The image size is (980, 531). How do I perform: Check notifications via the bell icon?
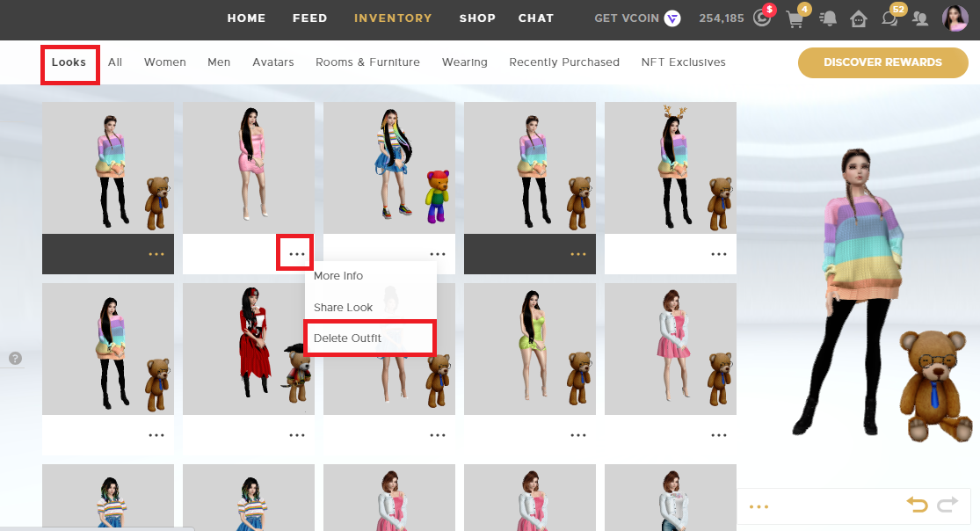coord(827,18)
